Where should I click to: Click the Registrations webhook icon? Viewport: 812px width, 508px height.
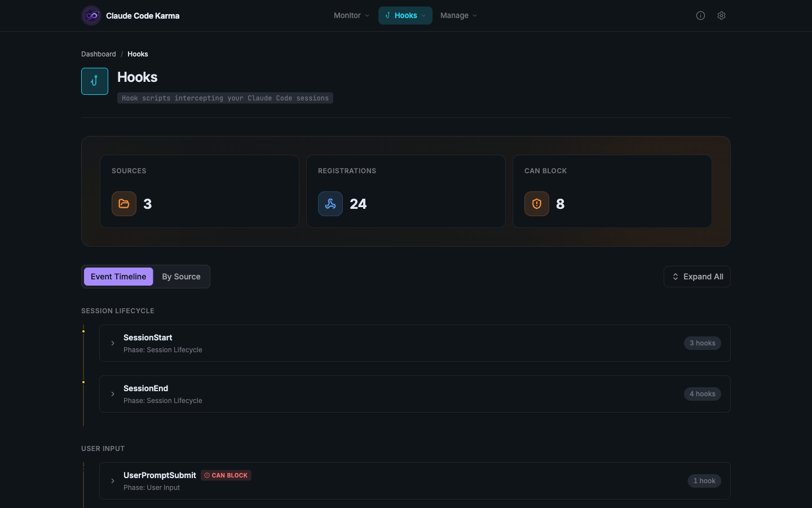pos(330,204)
